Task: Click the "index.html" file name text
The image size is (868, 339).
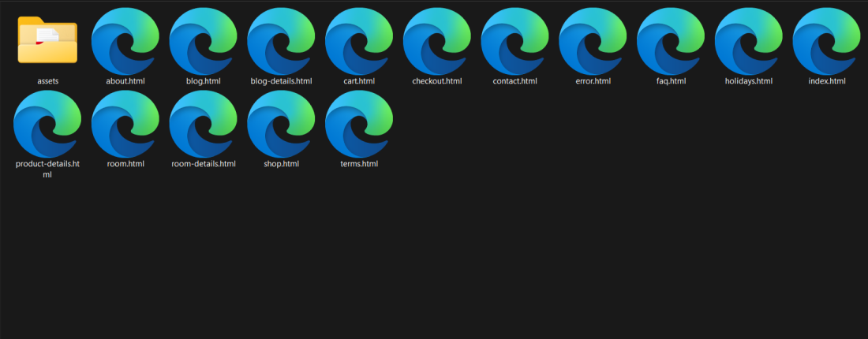Action: coord(827,81)
